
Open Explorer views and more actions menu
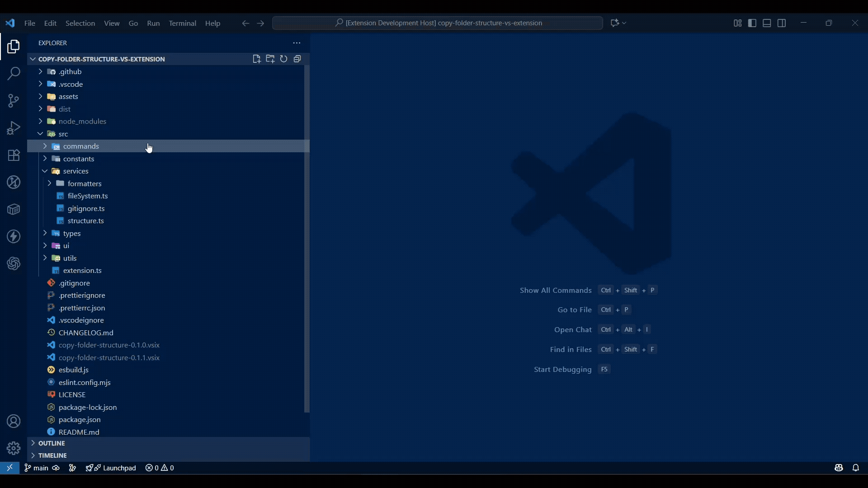point(297,43)
